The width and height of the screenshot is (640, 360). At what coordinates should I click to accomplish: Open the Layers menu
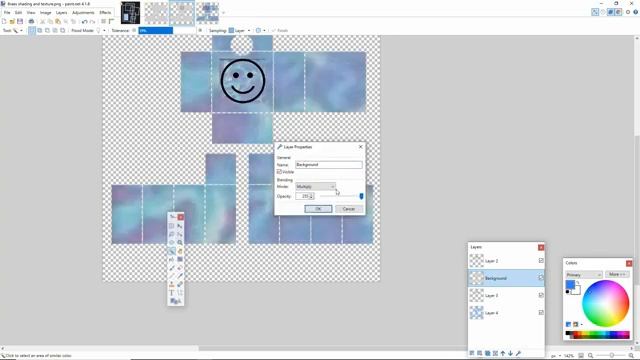pyautogui.click(x=62, y=13)
